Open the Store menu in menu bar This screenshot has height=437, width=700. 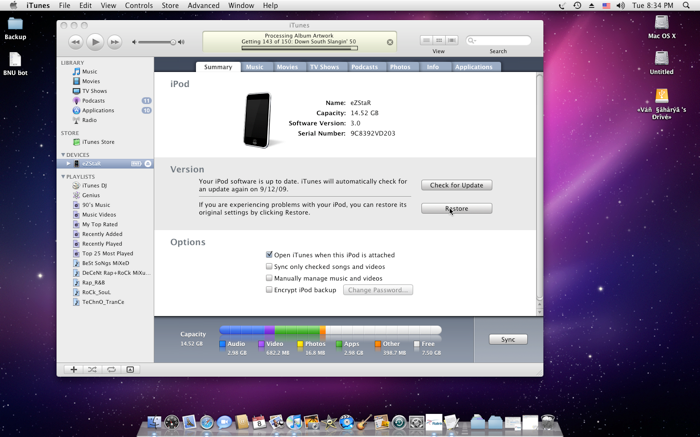[170, 5]
